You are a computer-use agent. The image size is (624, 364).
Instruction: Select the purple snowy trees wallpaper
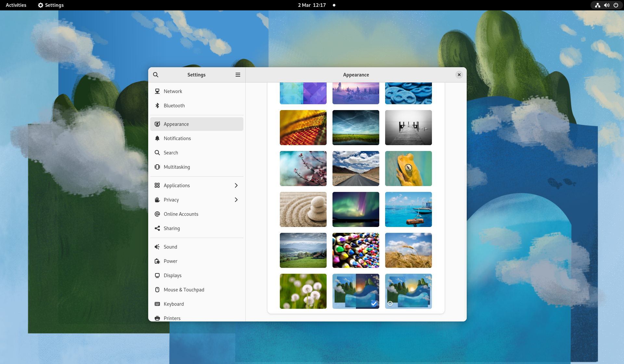point(356,93)
